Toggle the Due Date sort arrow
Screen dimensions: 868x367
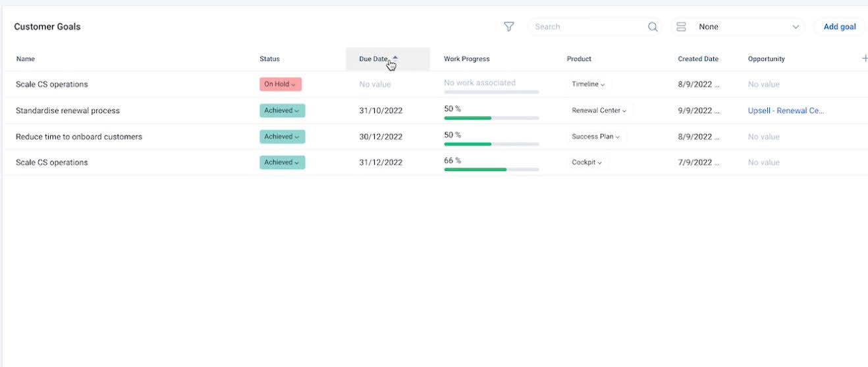click(x=395, y=57)
